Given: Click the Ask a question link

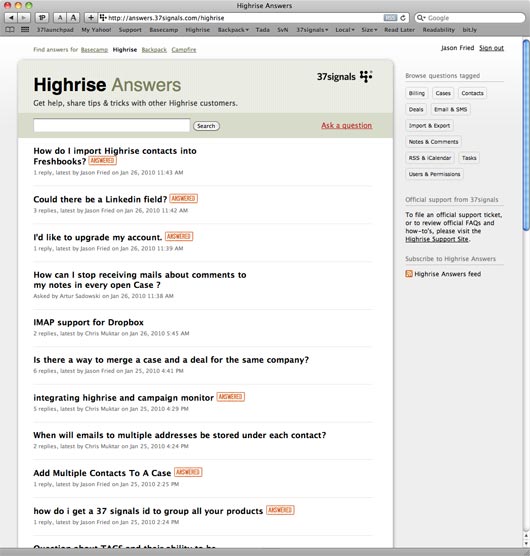Looking at the screenshot, I should click(346, 125).
